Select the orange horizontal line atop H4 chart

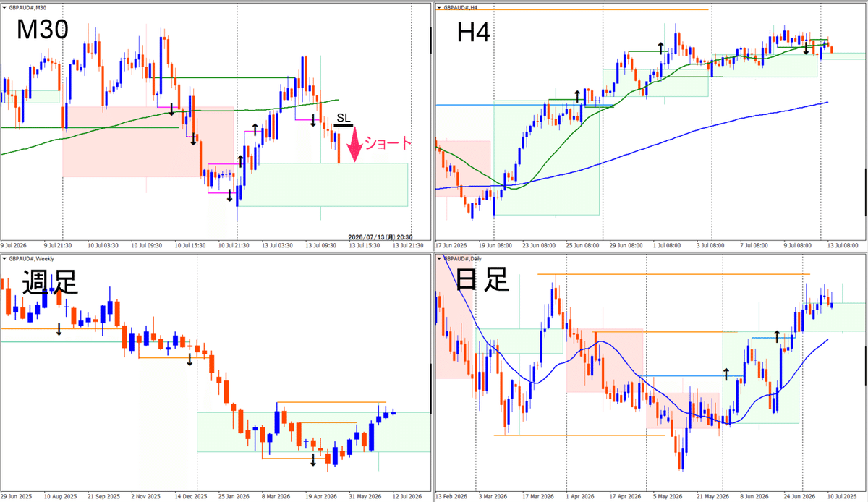pos(571,9)
